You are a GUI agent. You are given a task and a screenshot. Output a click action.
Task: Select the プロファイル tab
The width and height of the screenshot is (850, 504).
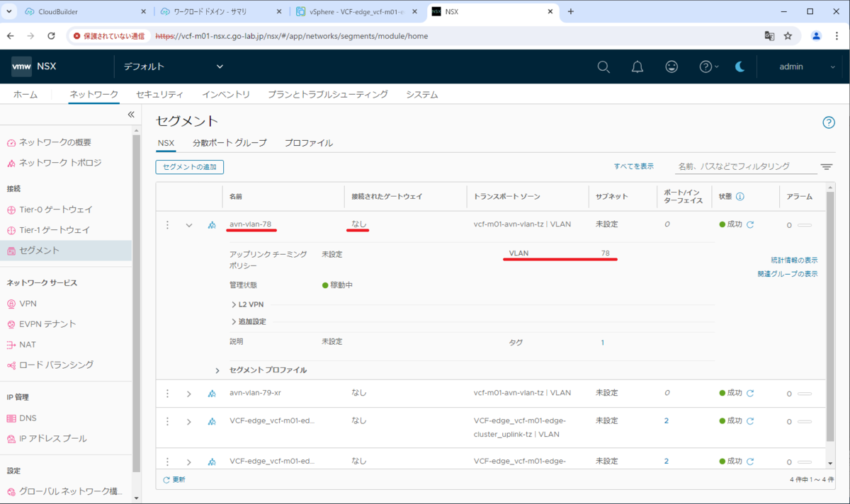pyautogui.click(x=309, y=143)
